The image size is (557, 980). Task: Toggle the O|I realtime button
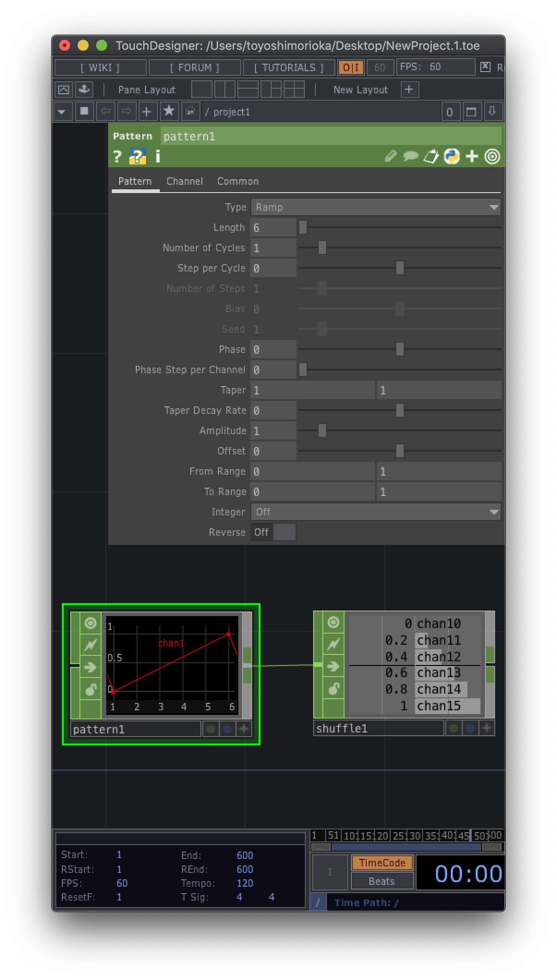(x=351, y=67)
